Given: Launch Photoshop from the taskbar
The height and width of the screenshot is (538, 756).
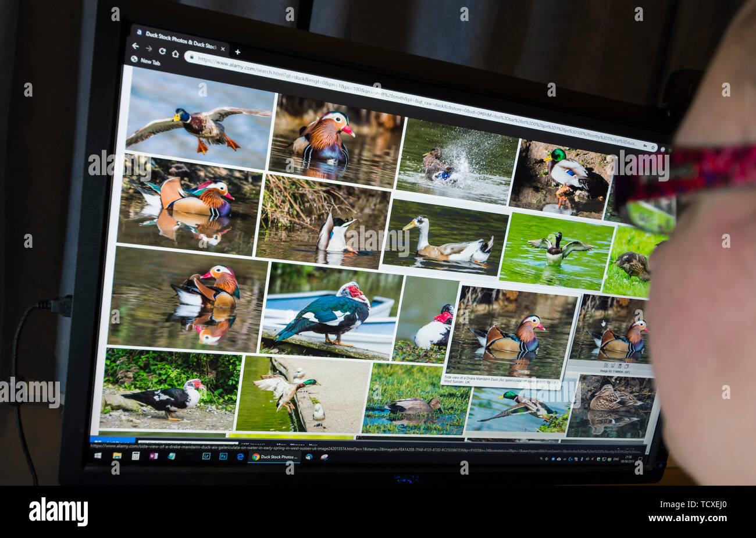Looking at the screenshot, I should 223,457.
